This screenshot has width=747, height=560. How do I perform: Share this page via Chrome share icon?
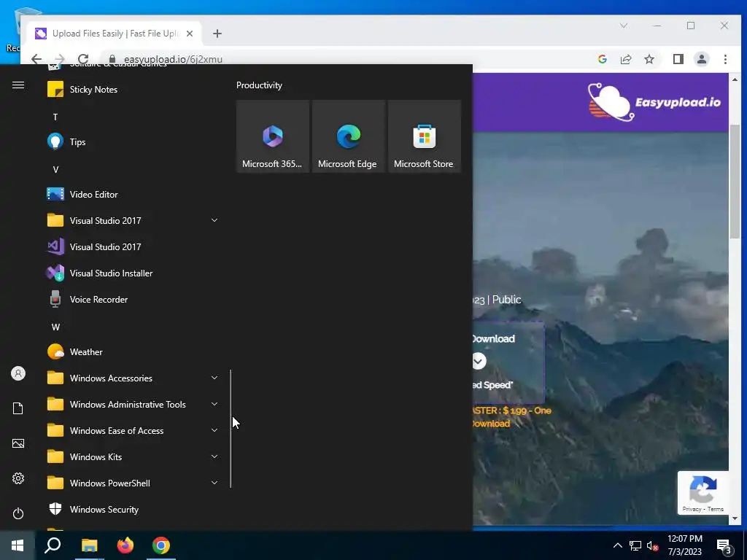click(625, 59)
